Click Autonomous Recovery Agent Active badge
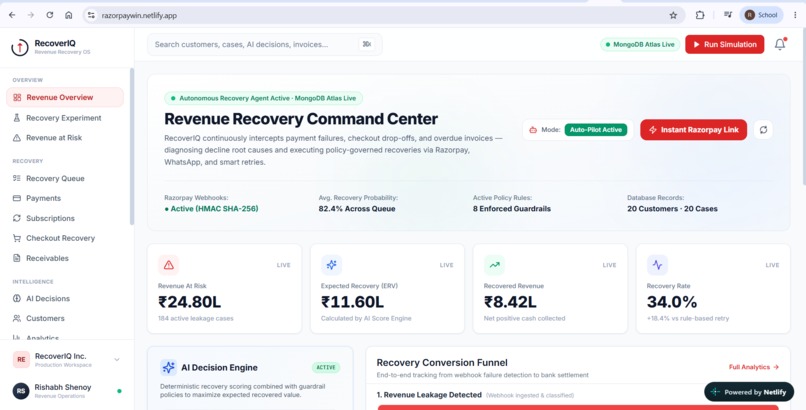Screen dimensions: 806x410 click(x=264, y=98)
